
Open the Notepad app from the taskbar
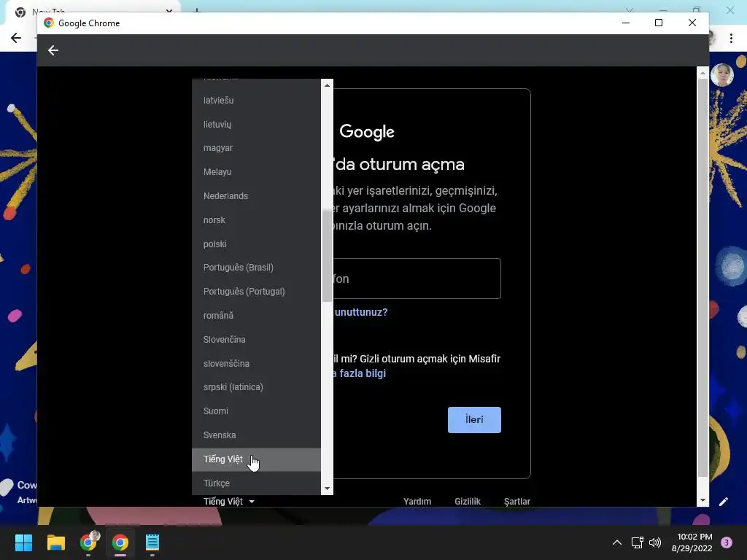[152, 542]
